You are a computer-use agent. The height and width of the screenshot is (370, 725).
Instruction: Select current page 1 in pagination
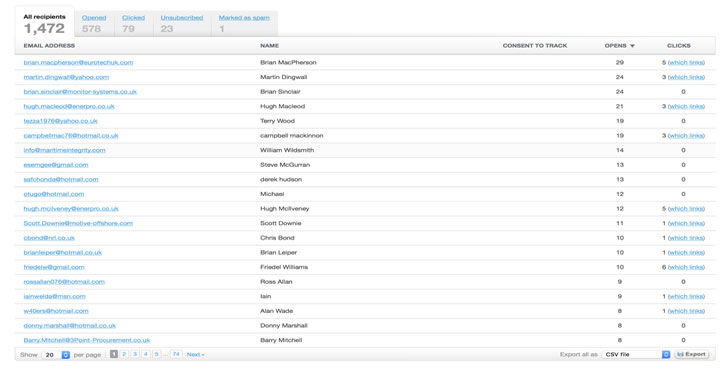114,355
